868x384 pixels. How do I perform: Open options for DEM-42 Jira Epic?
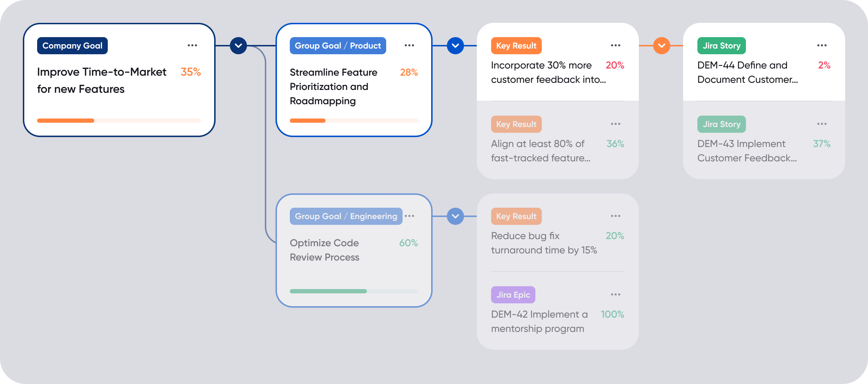click(x=616, y=294)
